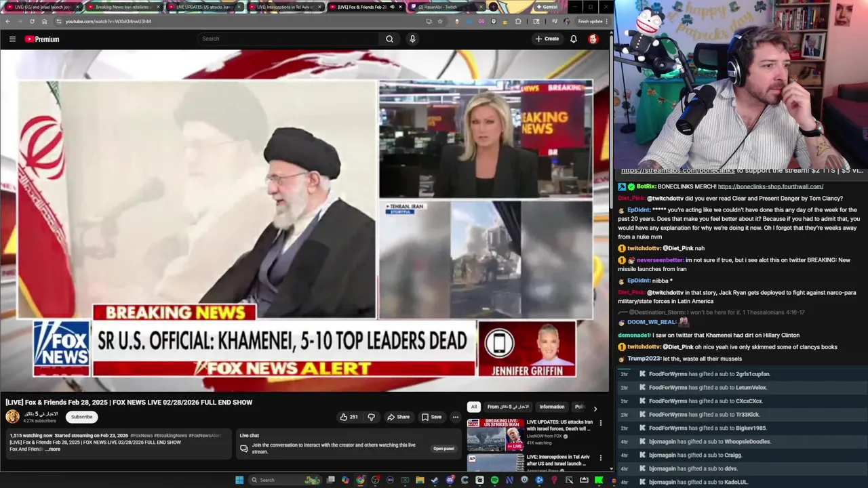
Task: Switch to HasanAbi - Twitch tab
Action: [446, 7]
